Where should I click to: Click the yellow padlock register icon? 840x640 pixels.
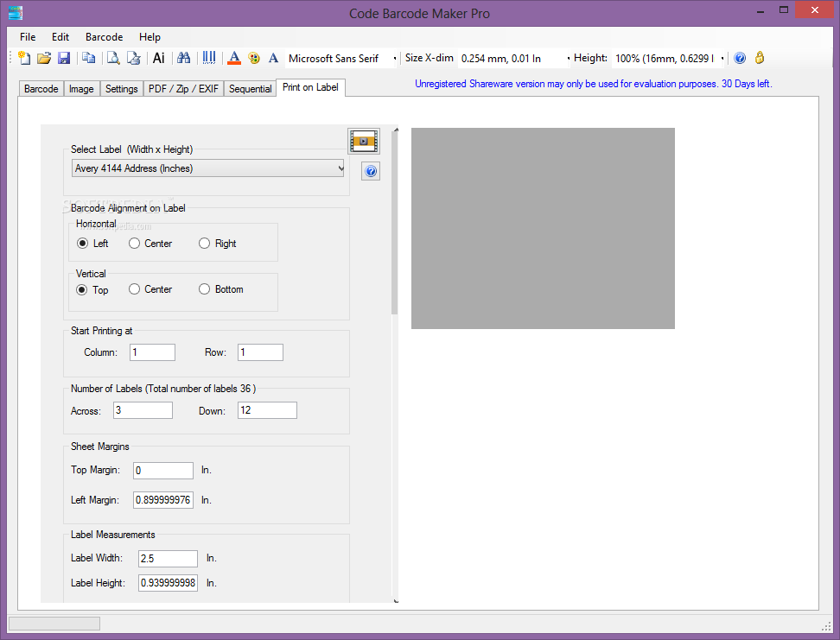(x=760, y=58)
